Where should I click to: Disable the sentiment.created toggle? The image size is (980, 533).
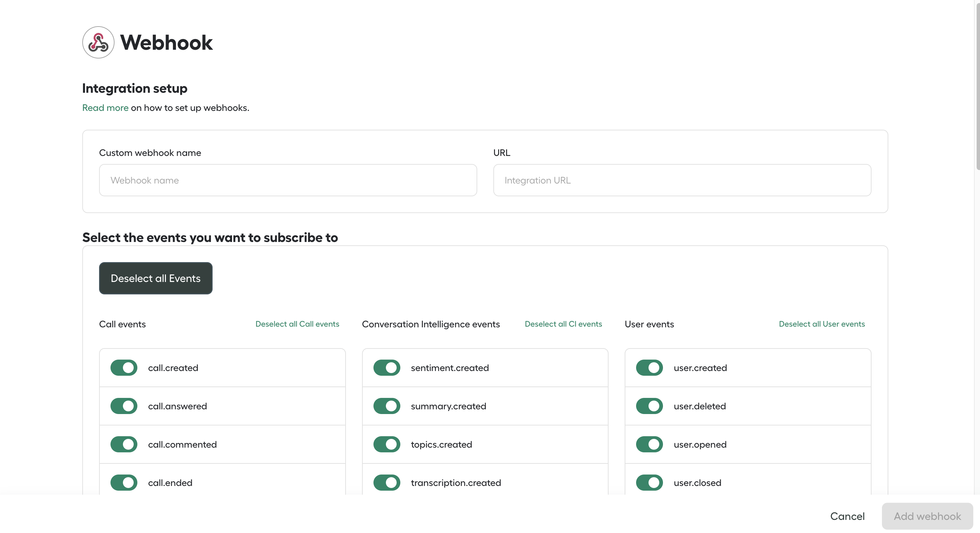387,367
